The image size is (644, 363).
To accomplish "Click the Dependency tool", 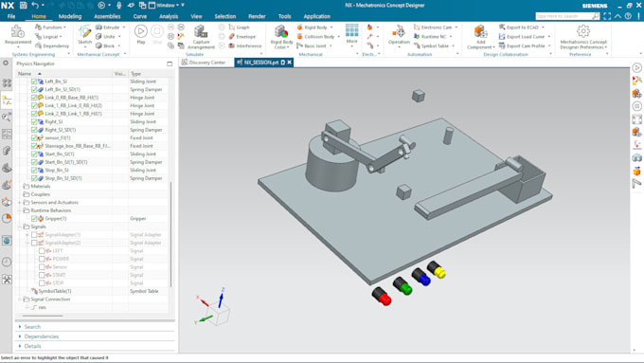I will (x=52, y=46).
